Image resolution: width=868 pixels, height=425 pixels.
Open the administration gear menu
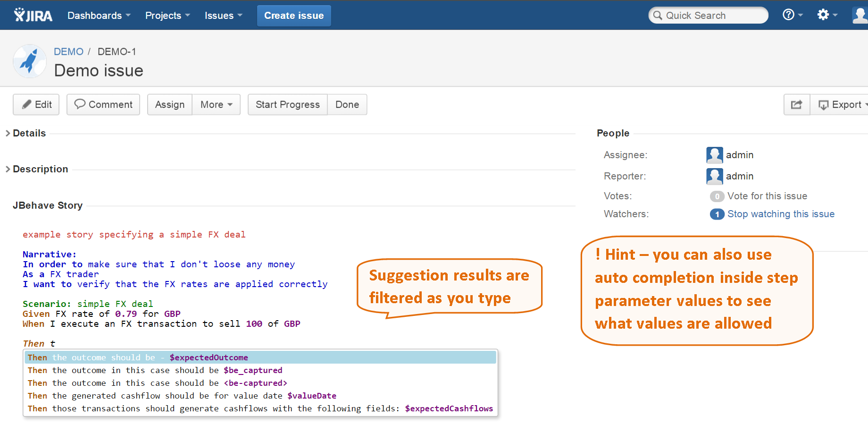click(x=827, y=15)
